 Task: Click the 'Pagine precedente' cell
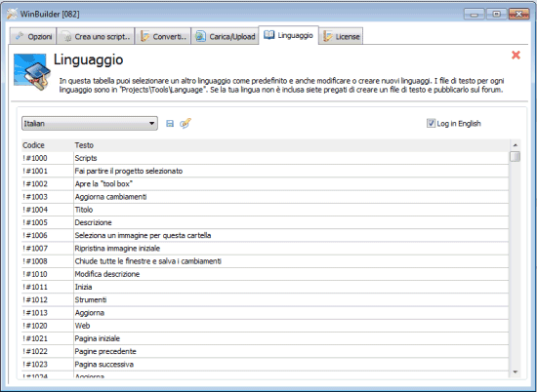coord(291,351)
